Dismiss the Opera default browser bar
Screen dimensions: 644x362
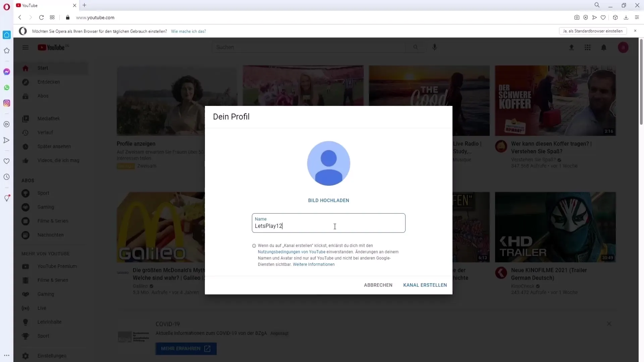[635, 31]
